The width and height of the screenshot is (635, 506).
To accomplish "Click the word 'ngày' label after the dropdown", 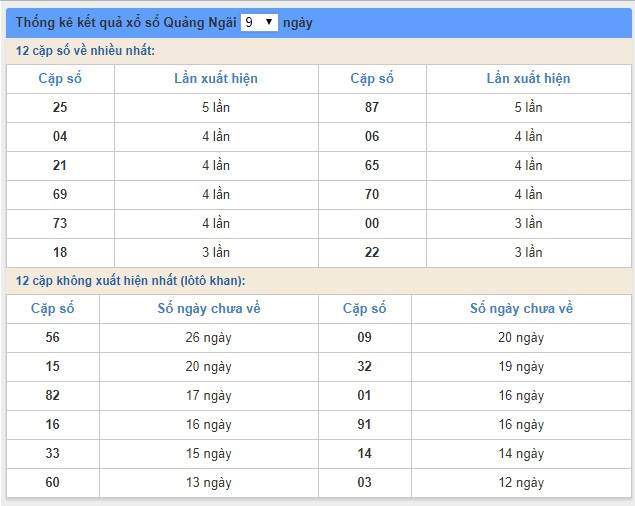I will point(298,22).
